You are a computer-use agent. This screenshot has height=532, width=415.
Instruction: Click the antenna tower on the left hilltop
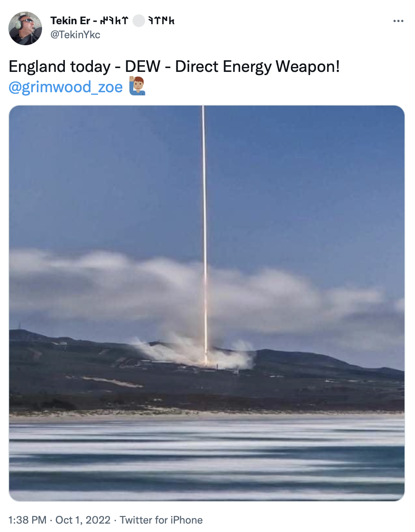click(x=19, y=326)
